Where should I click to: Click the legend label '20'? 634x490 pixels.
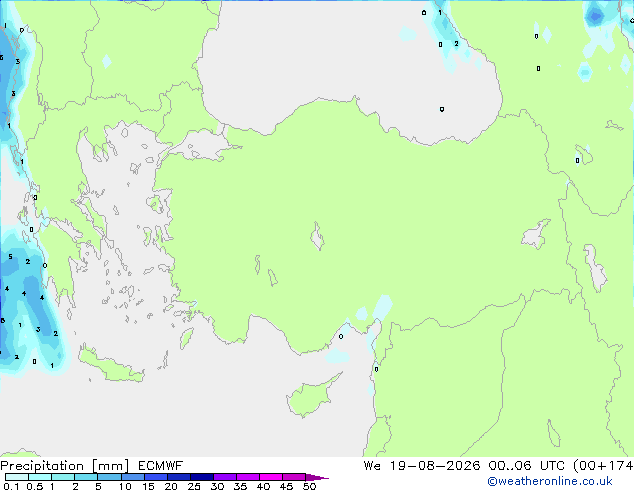[x=171, y=486]
